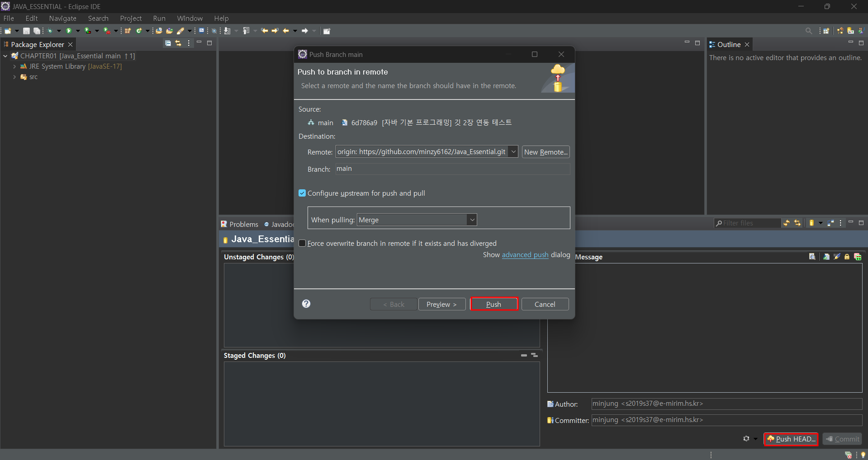
Task: Click the Sign commit lock icon
Action: [x=847, y=257]
